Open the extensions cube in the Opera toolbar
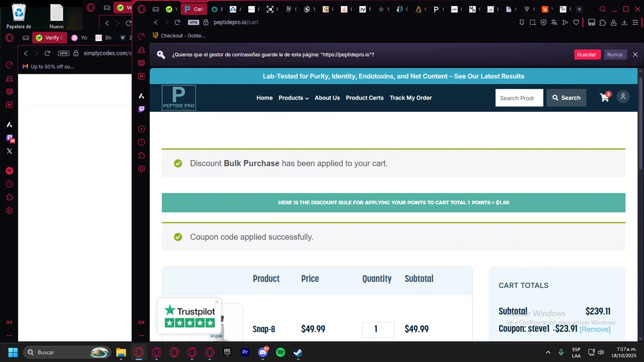The height and width of the screenshot is (362, 644). [x=603, y=22]
